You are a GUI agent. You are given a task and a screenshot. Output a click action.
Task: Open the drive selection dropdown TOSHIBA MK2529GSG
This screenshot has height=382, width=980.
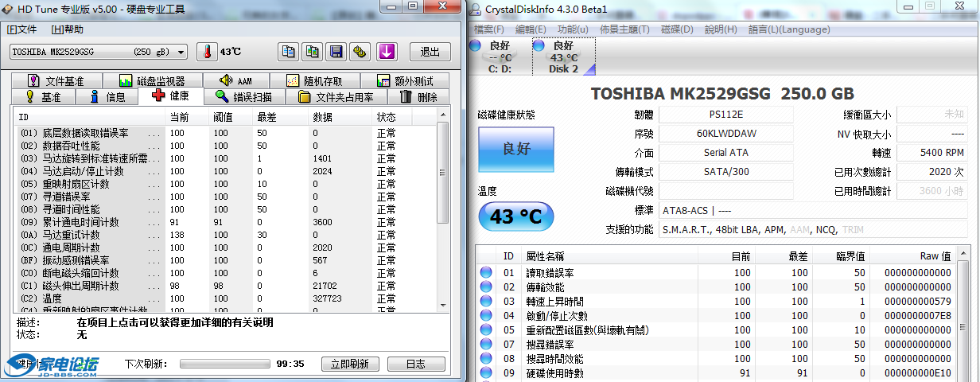[99, 52]
